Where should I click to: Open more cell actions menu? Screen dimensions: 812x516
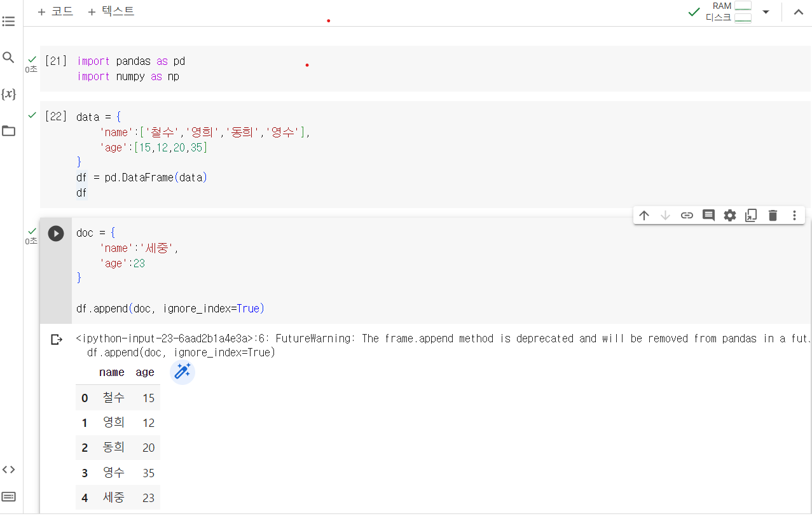coord(794,215)
